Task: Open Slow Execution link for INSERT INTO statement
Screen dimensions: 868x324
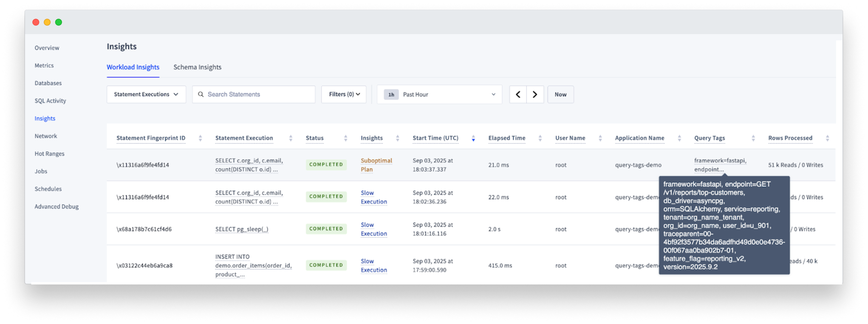Action: 374,266
